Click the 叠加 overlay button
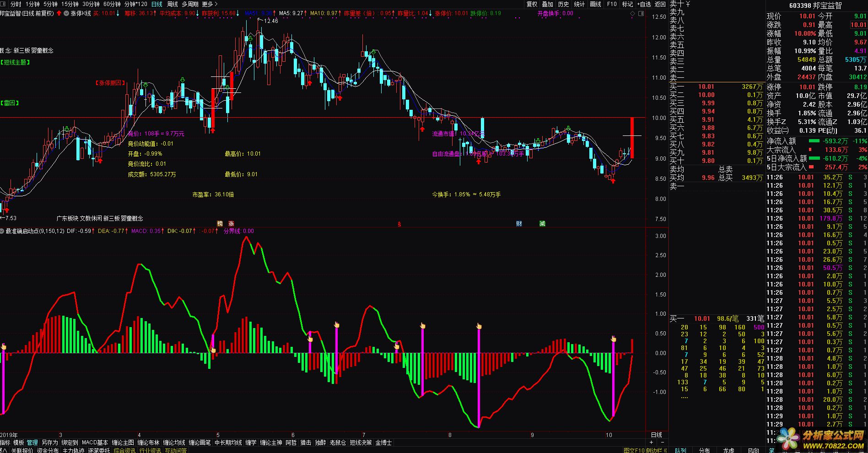The height and width of the screenshot is (453, 868). point(547,4)
